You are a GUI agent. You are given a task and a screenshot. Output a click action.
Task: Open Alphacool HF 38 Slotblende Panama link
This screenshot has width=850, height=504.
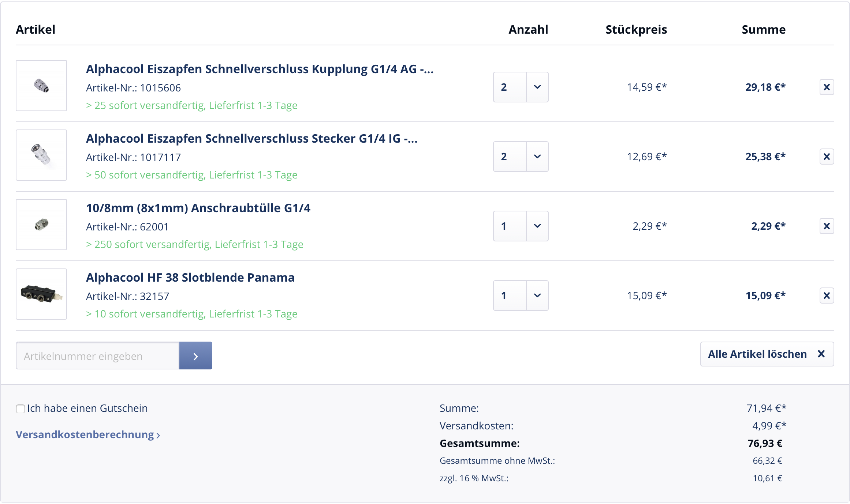[x=190, y=278]
